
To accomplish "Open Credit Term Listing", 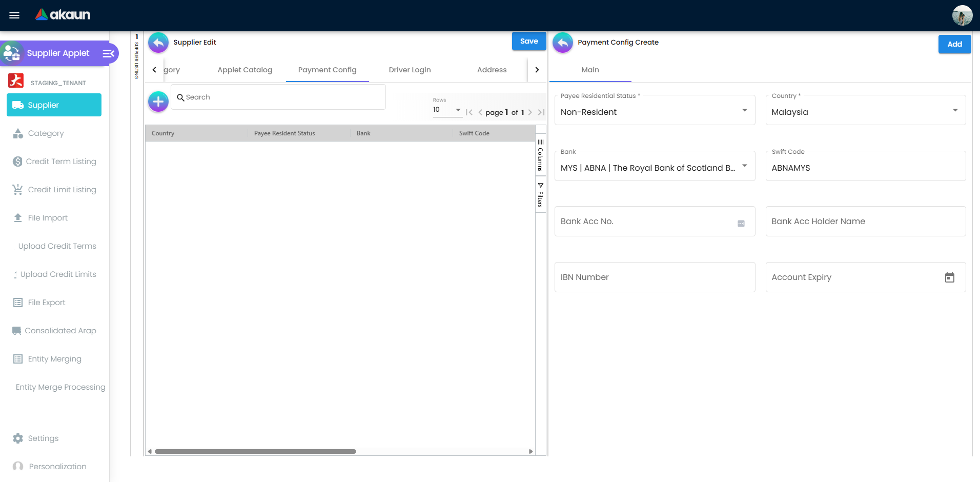I will coord(62,162).
